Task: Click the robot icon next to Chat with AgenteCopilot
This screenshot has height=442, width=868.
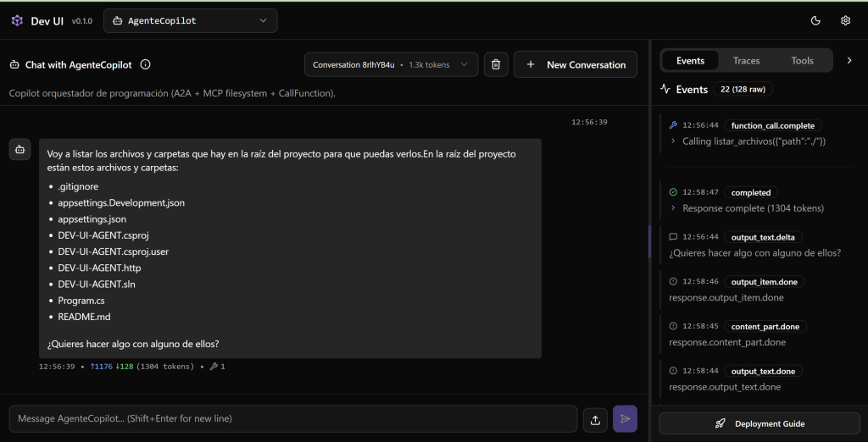Action: click(x=14, y=64)
